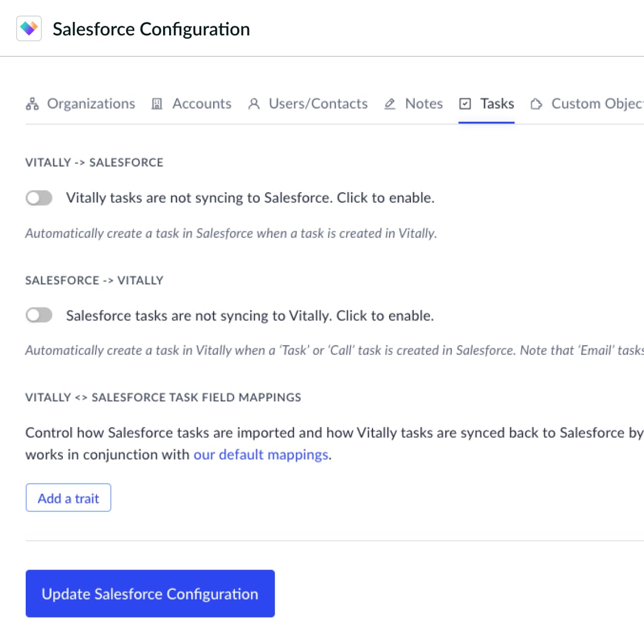The width and height of the screenshot is (644, 644).
Task: Click 'Salesforce tasks are not syncing' label
Action: coord(250,316)
